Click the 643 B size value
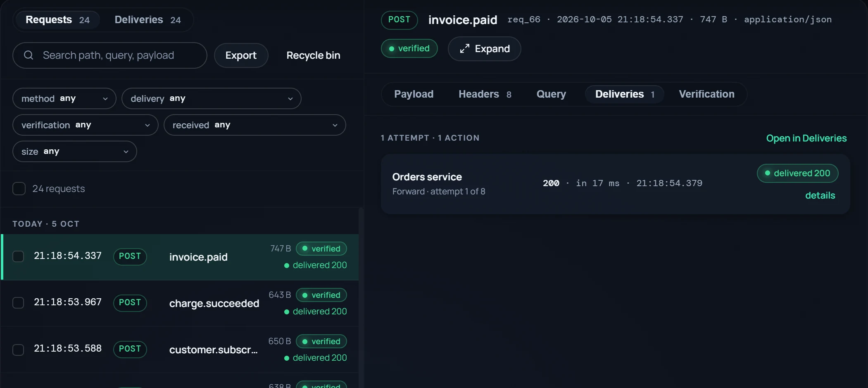The width and height of the screenshot is (868, 388). pyautogui.click(x=280, y=295)
